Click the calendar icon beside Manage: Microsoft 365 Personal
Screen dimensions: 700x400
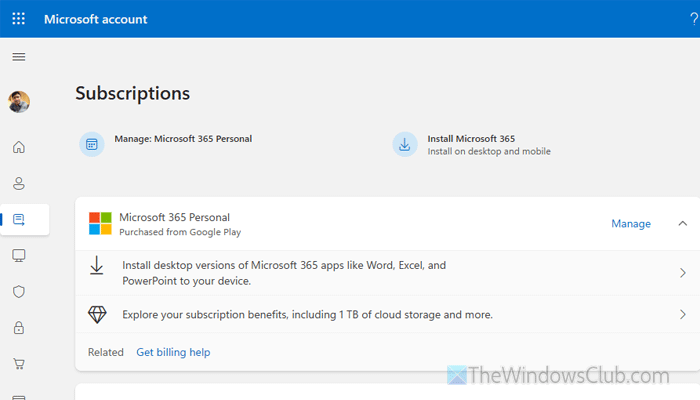point(92,144)
